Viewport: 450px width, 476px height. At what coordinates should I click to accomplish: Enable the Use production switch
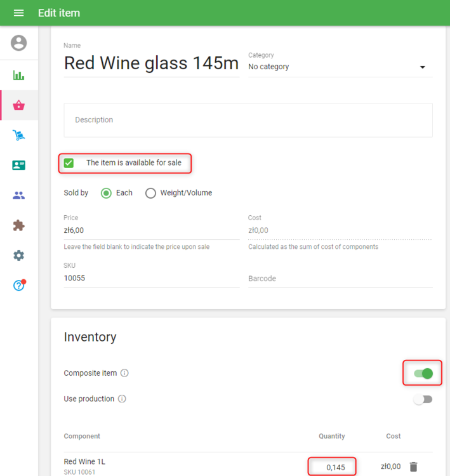tap(423, 399)
